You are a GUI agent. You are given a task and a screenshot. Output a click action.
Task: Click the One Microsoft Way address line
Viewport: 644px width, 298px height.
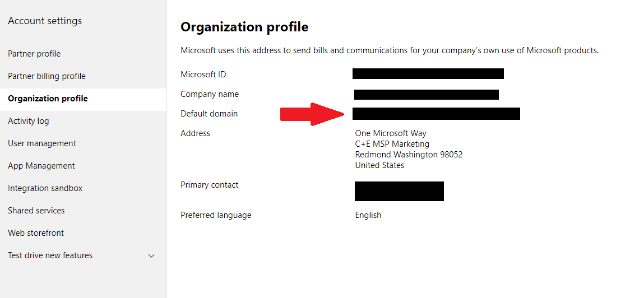[x=391, y=133]
